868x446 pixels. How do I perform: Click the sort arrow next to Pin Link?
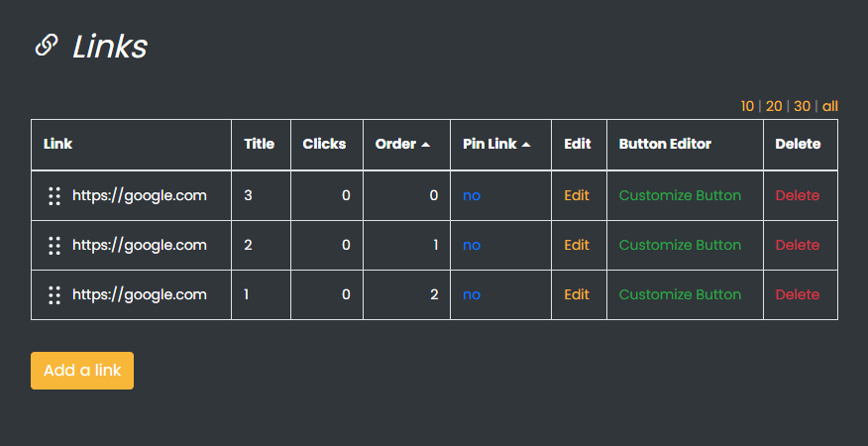click(526, 145)
